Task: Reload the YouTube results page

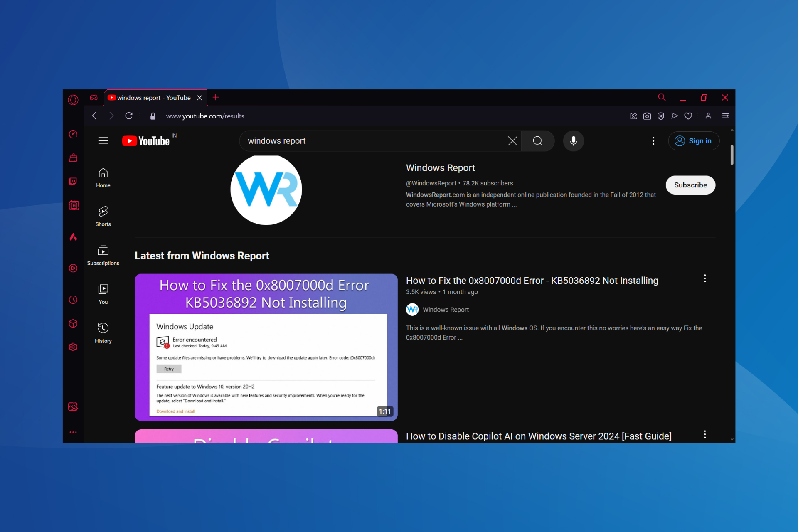Action: tap(129, 116)
